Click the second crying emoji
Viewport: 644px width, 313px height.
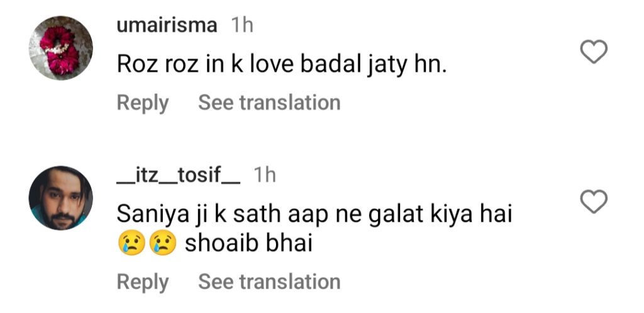click(x=162, y=244)
